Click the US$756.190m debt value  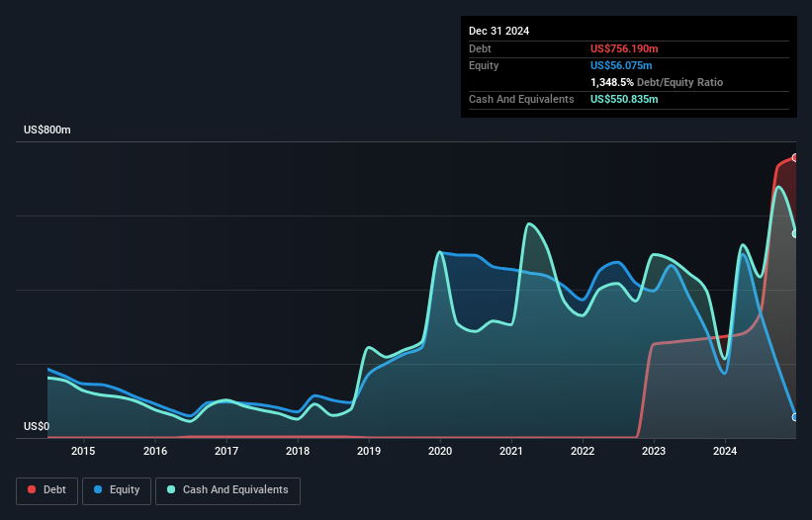[x=624, y=48]
